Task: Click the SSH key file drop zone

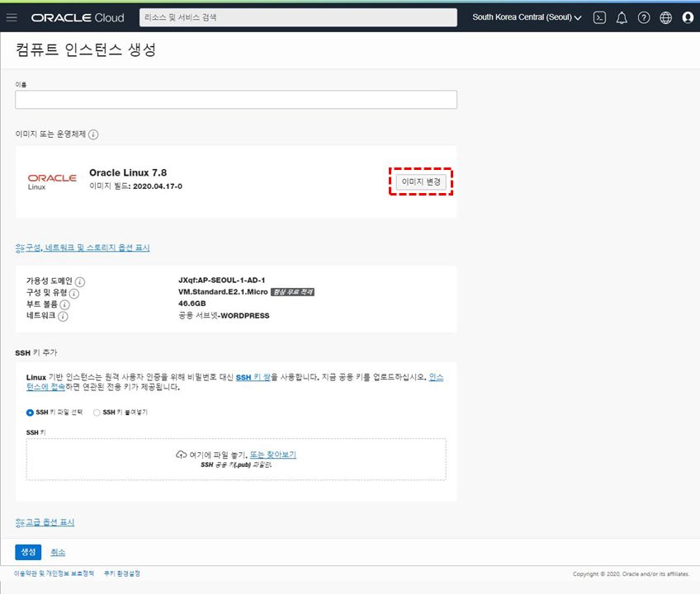Action: [x=236, y=460]
